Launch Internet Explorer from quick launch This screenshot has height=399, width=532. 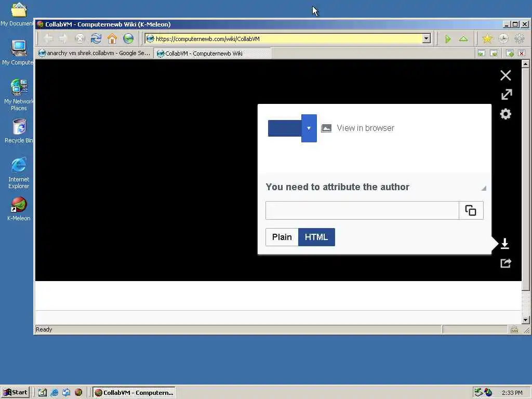point(54,393)
